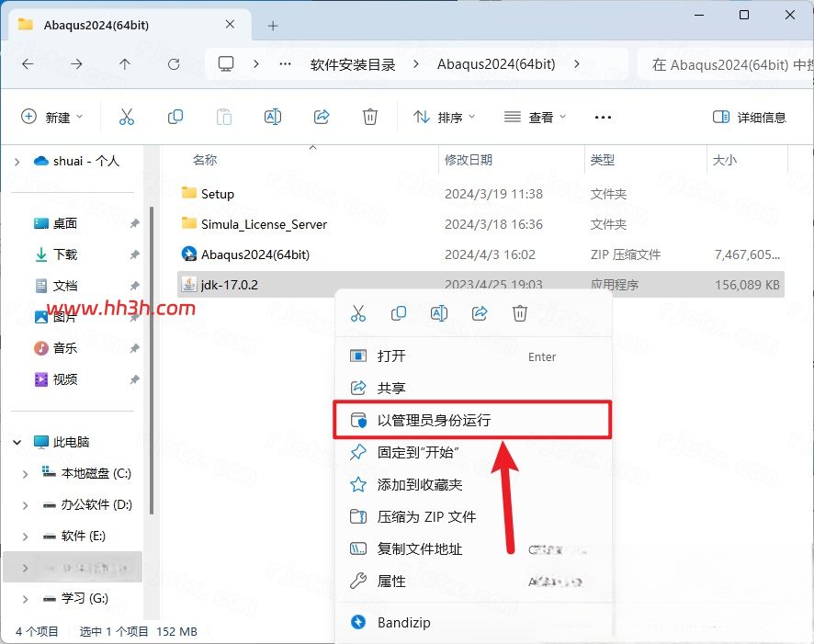Sort by the 修改日期 column header
This screenshot has height=644, width=814.
coord(469,160)
